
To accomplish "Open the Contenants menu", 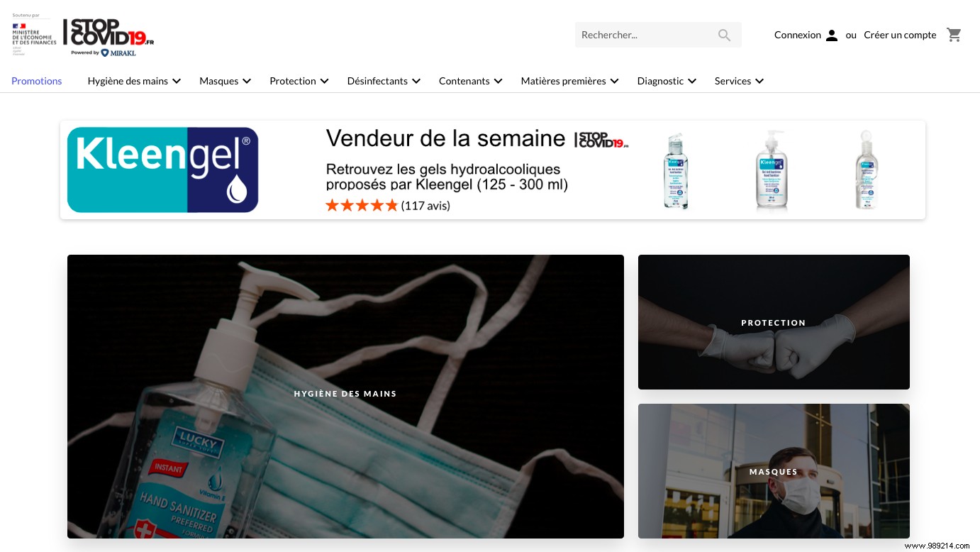I will point(470,81).
